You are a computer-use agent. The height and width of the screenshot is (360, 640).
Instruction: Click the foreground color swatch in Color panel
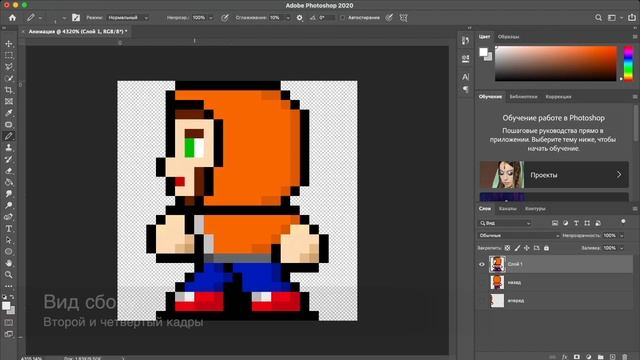click(x=484, y=52)
